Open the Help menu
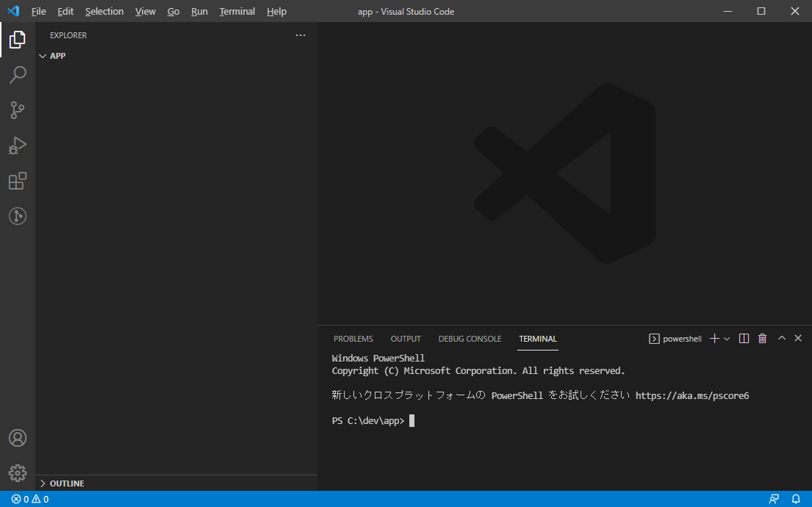Image resolution: width=812 pixels, height=507 pixels. point(276,12)
